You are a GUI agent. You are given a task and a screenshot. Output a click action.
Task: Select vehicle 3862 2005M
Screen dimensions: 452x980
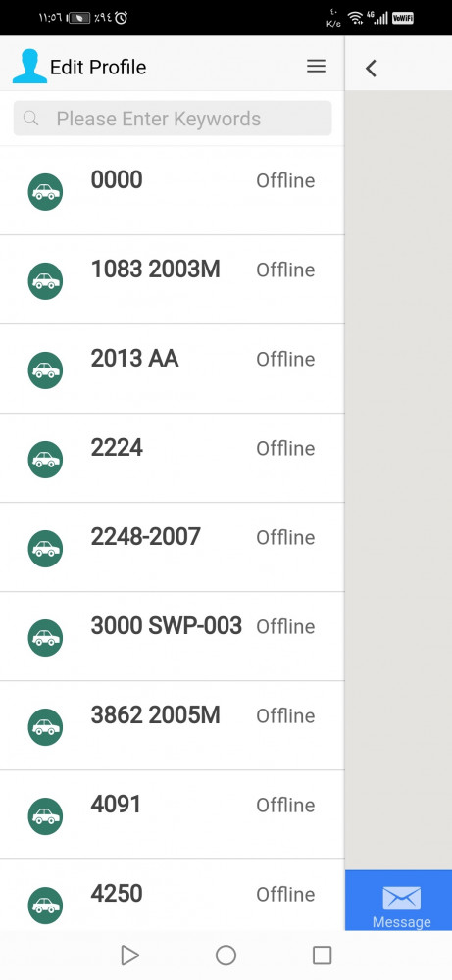(x=172, y=725)
